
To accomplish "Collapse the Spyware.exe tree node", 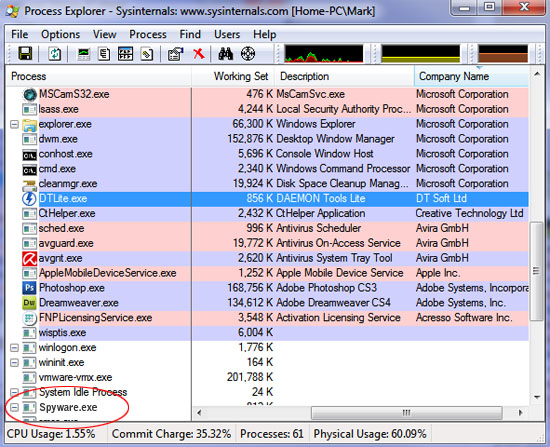I will [14, 407].
